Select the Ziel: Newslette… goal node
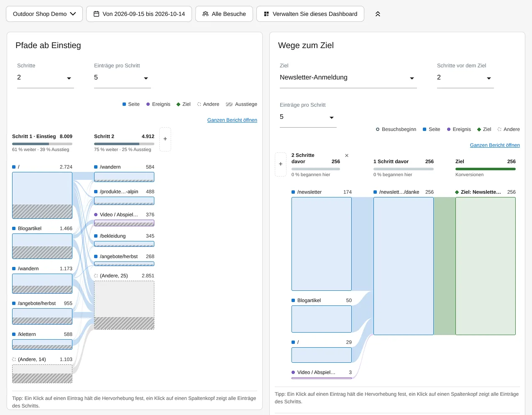This screenshot has width=532, height=415. coord(486,266)
